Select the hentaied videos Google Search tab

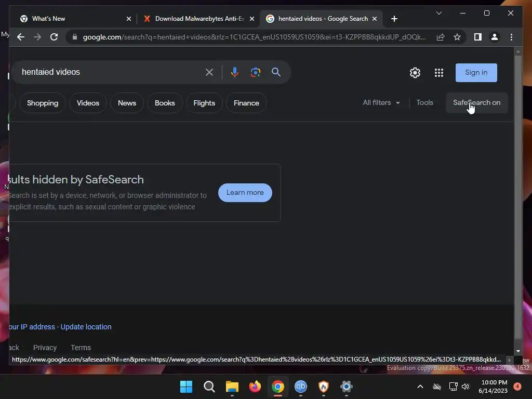point(321,19)
